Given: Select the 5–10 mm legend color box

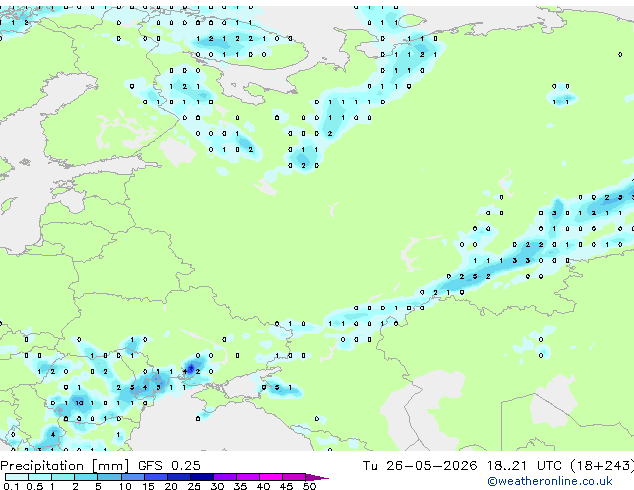Looking at the screenshot, I should coord(109,477).
